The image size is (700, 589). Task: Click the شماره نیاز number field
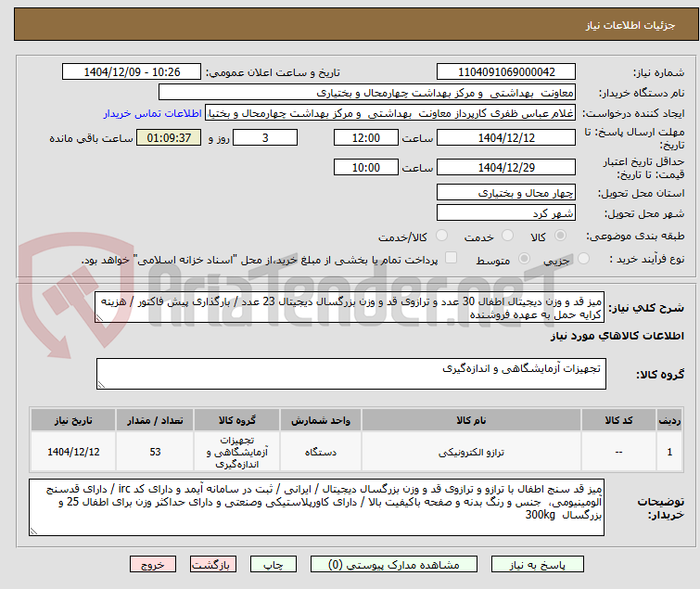506,72
